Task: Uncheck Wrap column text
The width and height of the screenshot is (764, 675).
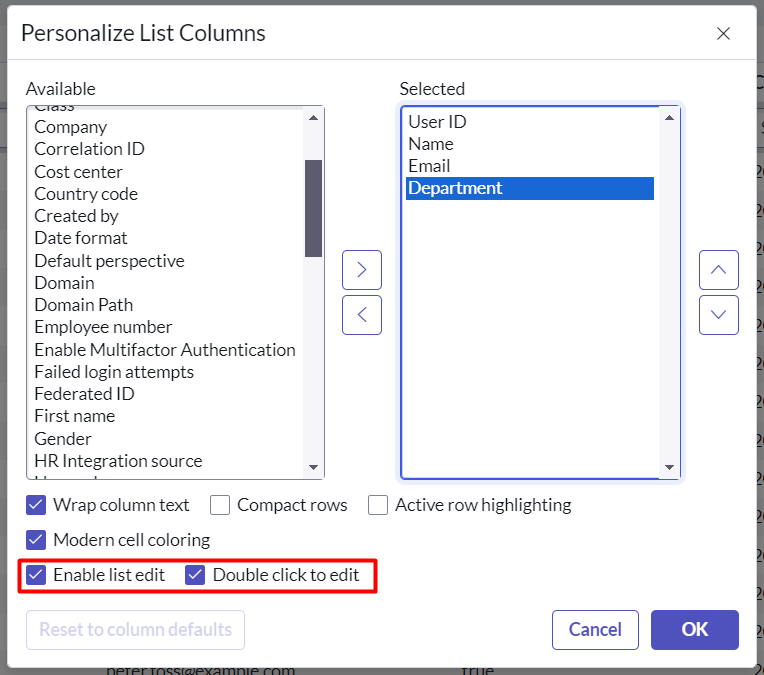Action: coord(37,505)
